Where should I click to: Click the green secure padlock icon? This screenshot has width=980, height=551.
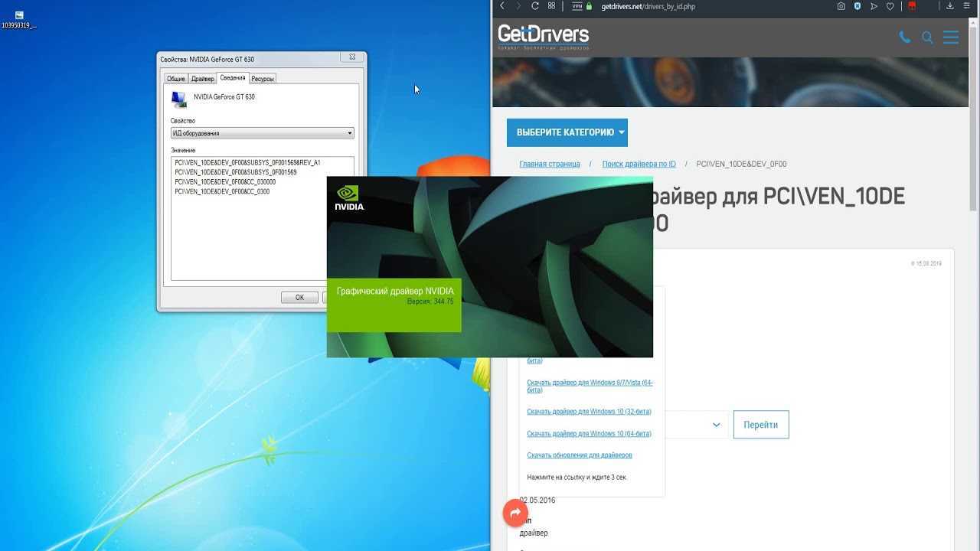[590, 6]
